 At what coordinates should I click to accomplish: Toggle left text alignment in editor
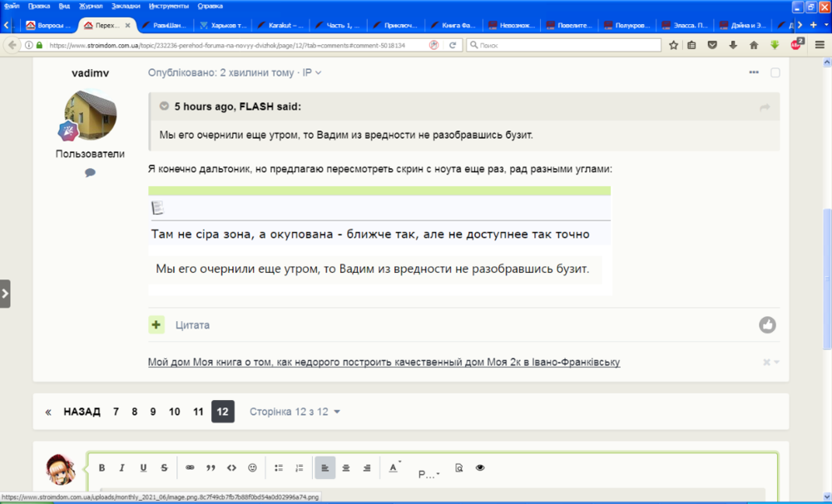point(325,467)
